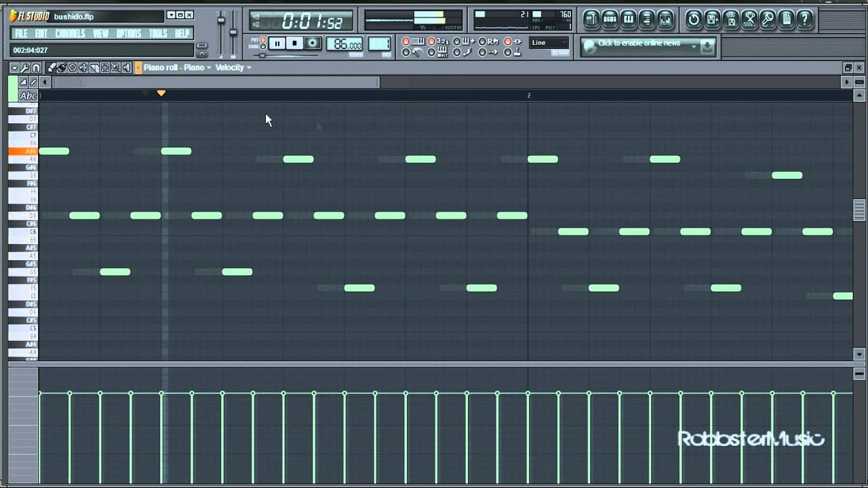Click the tempo display 86.000
Image resolution: width=868 pixels, height=488 pixels.
tap(344, 45)
